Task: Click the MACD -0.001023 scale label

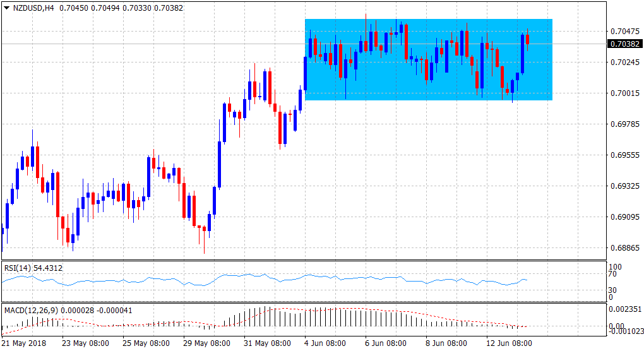Action: pos(625,330)
